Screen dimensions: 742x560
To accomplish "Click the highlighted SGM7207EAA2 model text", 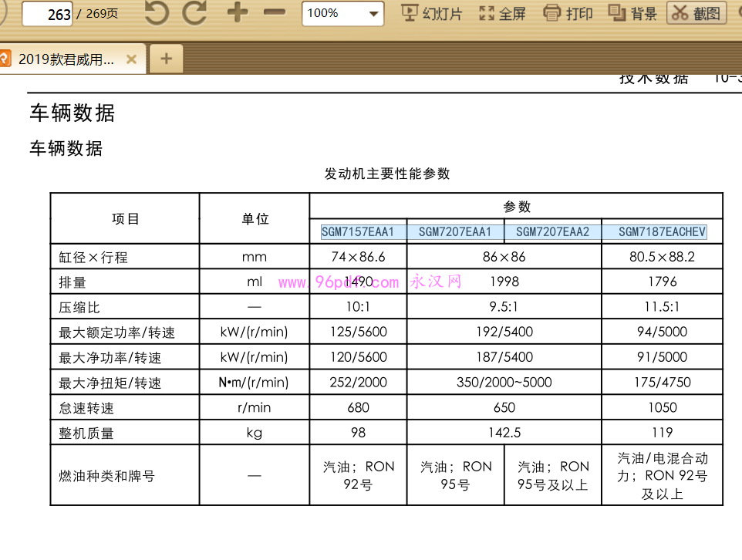I will 552,231.
